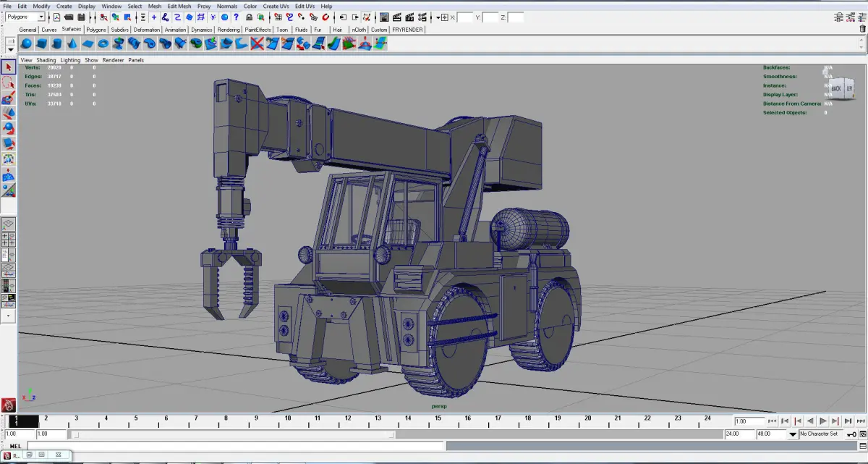Click the current frame field showing 1.00

[x=749, y=421]
